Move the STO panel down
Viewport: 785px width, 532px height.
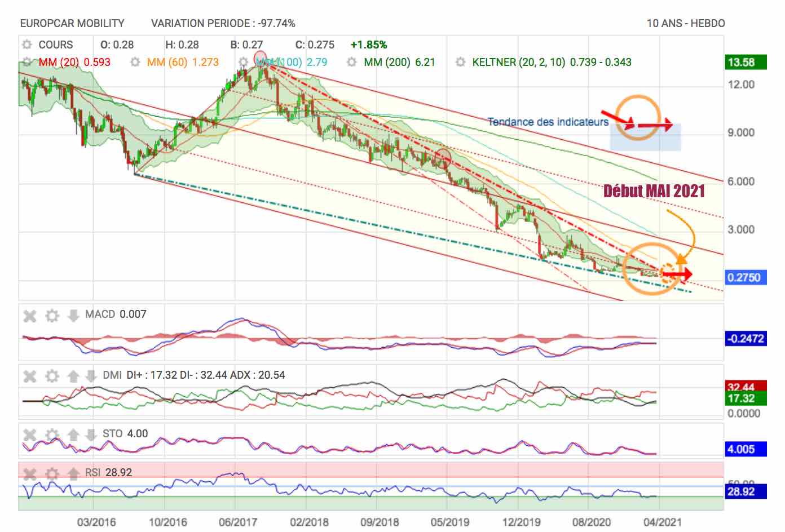pyautogui.click(x=91, y=435)
